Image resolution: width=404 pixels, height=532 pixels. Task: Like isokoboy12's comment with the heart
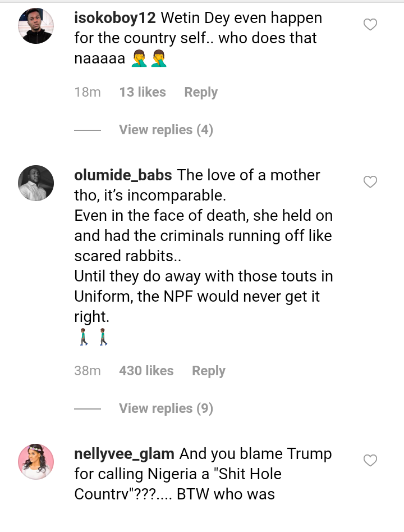tap(370, 25)
